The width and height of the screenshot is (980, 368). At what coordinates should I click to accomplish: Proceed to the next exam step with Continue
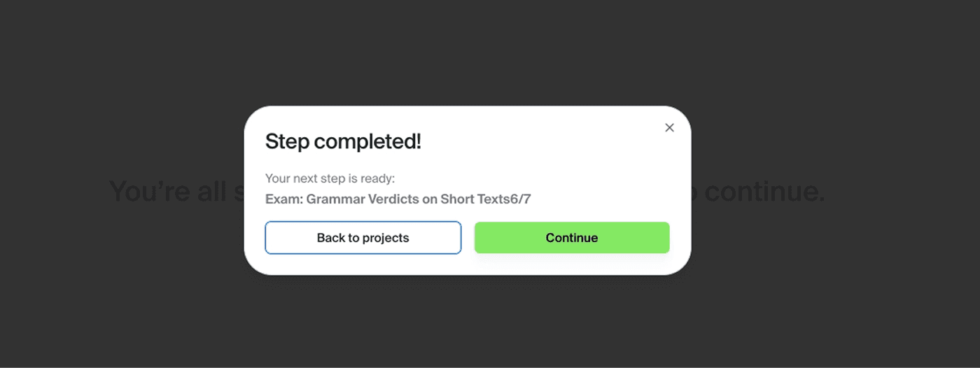572,238
